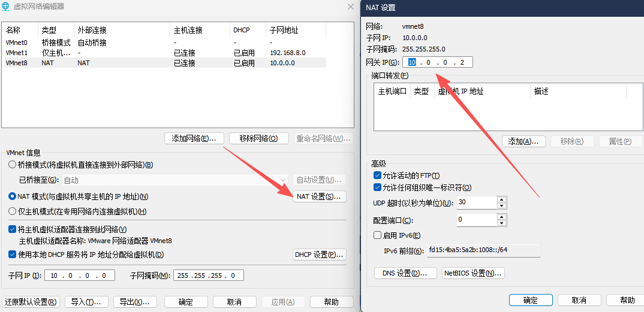
Task: Click 主机端口 column header in port forwarding
Action: (x=392, y=92)
